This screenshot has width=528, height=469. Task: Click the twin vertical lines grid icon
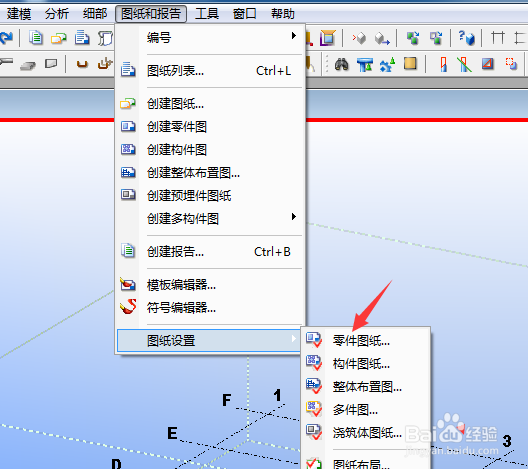click(x=498, y=37)
